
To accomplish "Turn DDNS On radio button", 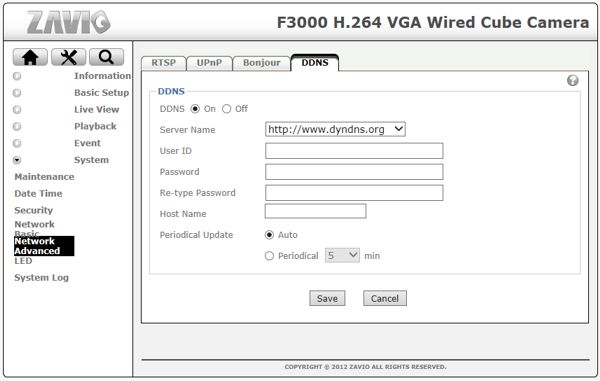I will click(195, 109).
